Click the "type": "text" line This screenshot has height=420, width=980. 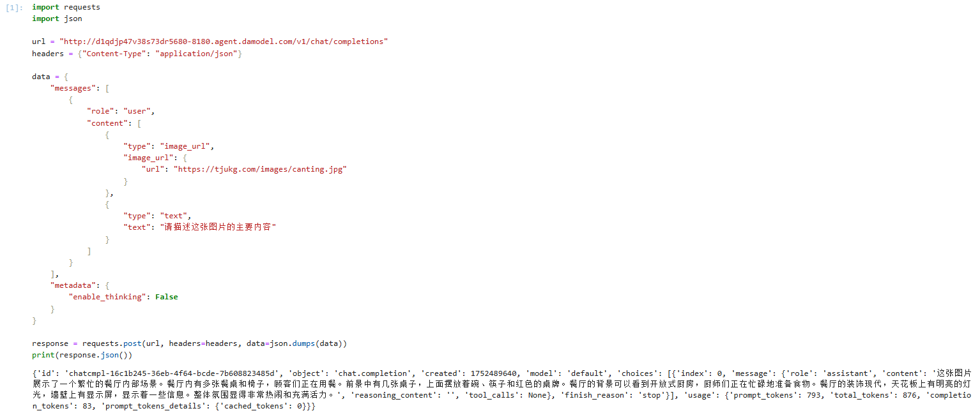tap(157, 216)
